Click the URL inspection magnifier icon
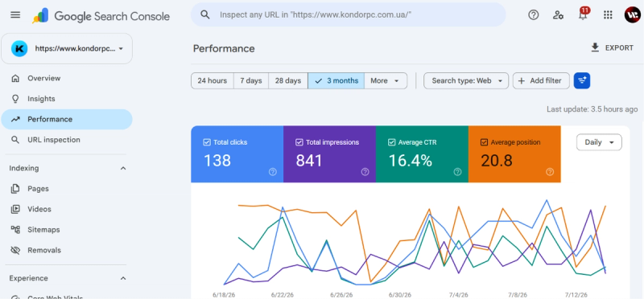The height and width of the screenshot is (299, 644). (x=15, y=140)
